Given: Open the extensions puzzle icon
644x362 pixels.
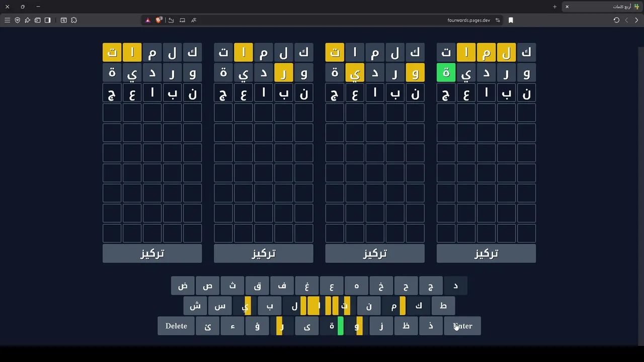Looking at the screenshot, I should coord(74,20).
